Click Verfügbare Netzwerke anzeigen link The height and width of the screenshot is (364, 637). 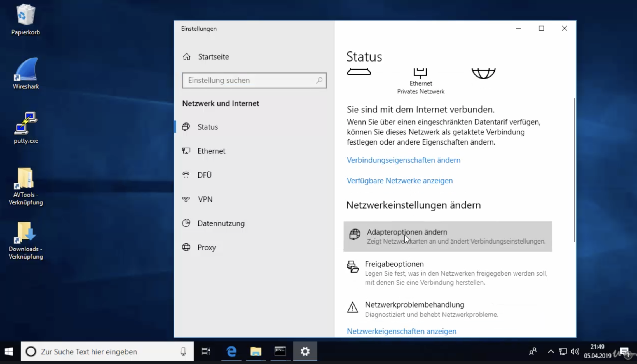coord(400,181)
